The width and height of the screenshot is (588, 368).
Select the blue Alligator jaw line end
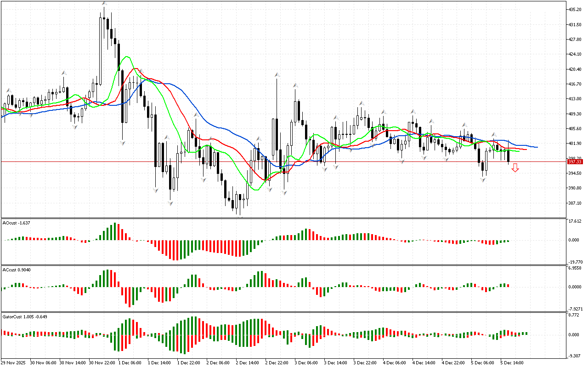click(536, 147)
